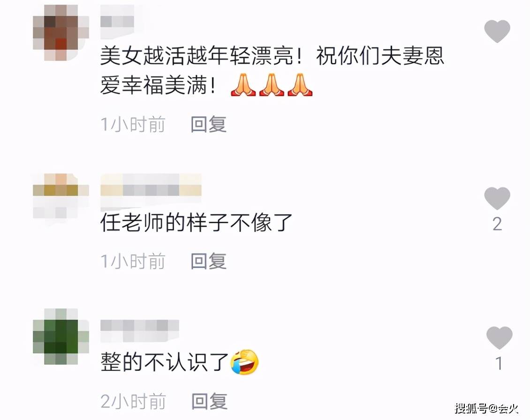Image resolution: width=530 pixels, height=420 pixels.
Task: Open the green pixelated avatar of third commenter
Action: pyautogui.click(x=61, y=336)
